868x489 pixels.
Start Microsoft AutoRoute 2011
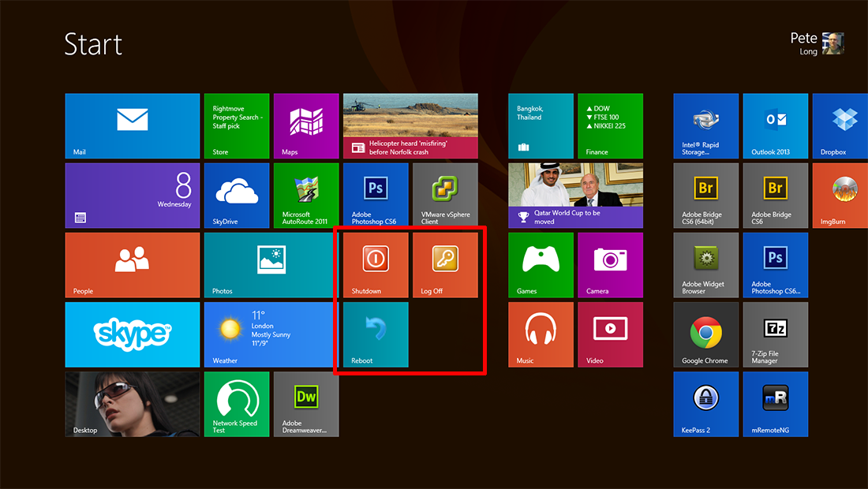point(306,196)
